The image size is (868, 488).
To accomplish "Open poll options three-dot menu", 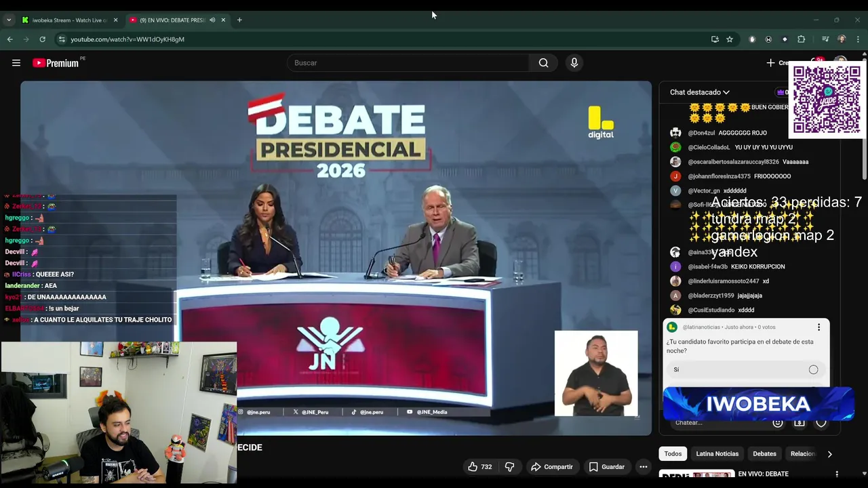I will (x=818, y=327).
